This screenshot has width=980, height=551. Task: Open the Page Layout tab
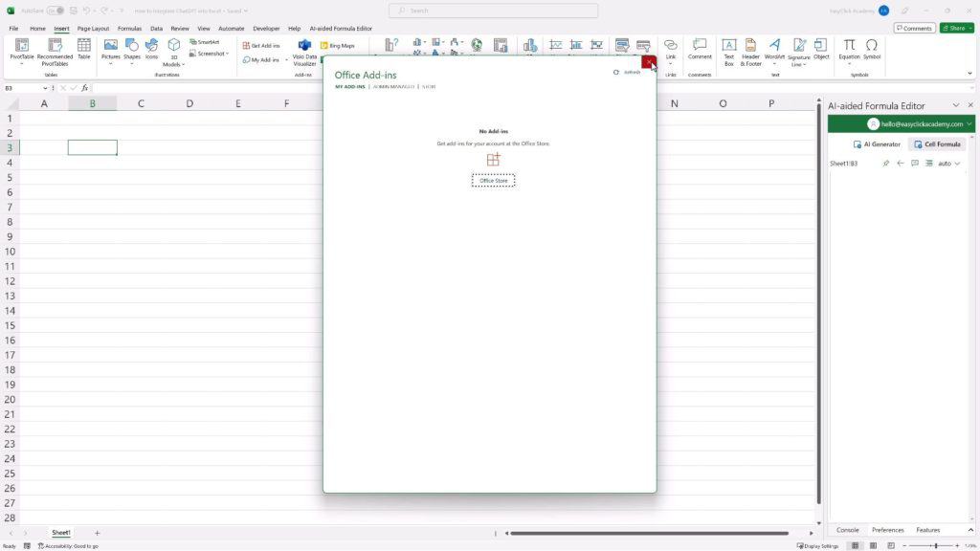[93, 28]
